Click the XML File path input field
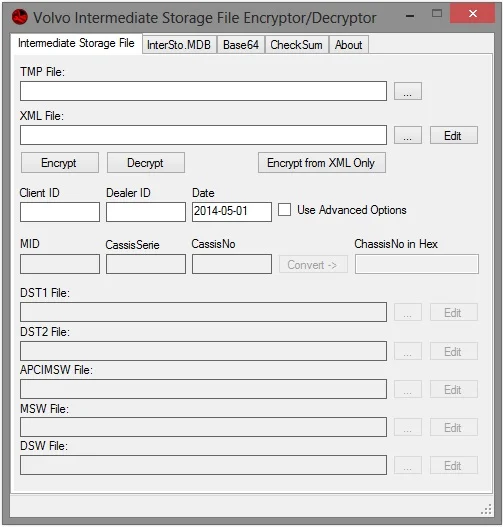This screenshot has height=527, width=503. pos(203,135)
